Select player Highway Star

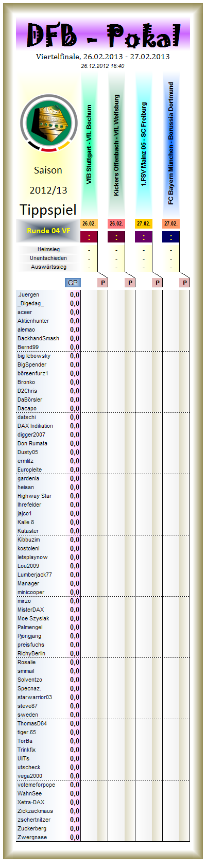pyautogui.click(x=35, y=496)
